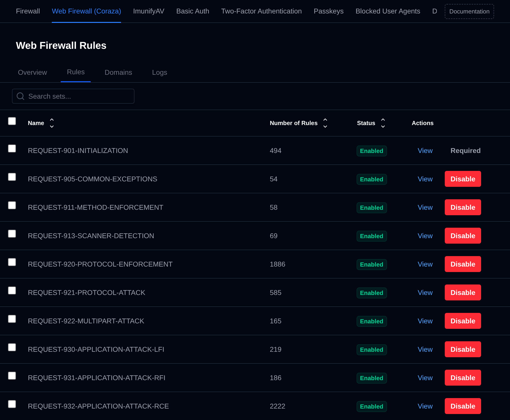The height and width of the screenshot is (420, 510).
Task: Check the REQUEST-913-SCANNER-DETECTION row checkbox
Action: pos(12,234)
